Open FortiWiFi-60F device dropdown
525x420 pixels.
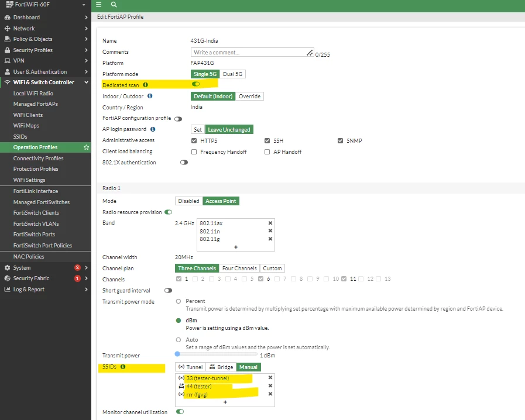tap(84, 5)
